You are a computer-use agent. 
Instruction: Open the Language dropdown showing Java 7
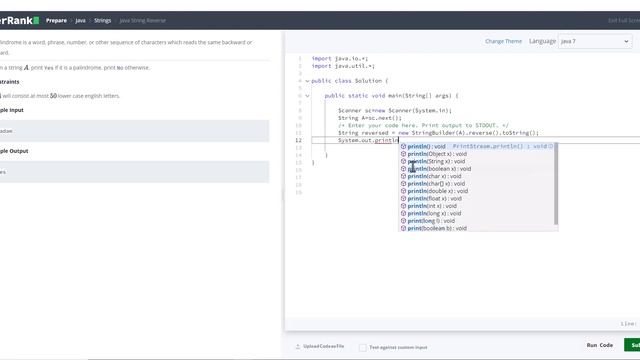595,41
